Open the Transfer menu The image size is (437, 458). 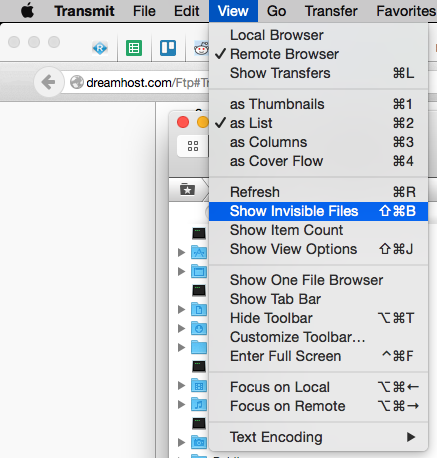[x=331, y=11]
